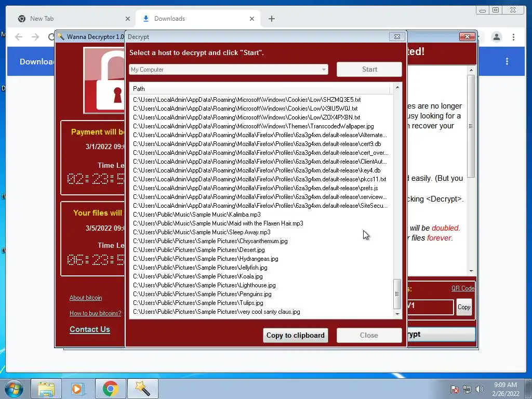This screenshot has width=532, height=399.
Task: Click the taskbar clock showing 9:09 AM
Action: pyautogui.click(x=506, y=389)
